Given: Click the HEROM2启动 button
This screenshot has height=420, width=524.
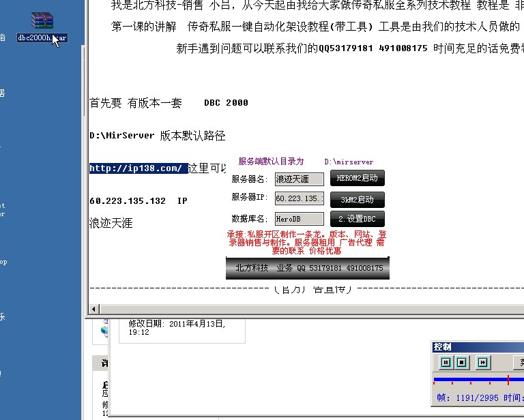Looking at the screenshot, I should (x=357, y=179).
